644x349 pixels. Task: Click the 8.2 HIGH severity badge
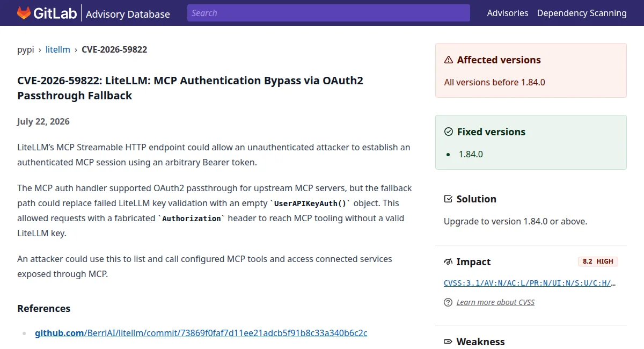pos(598,261)
